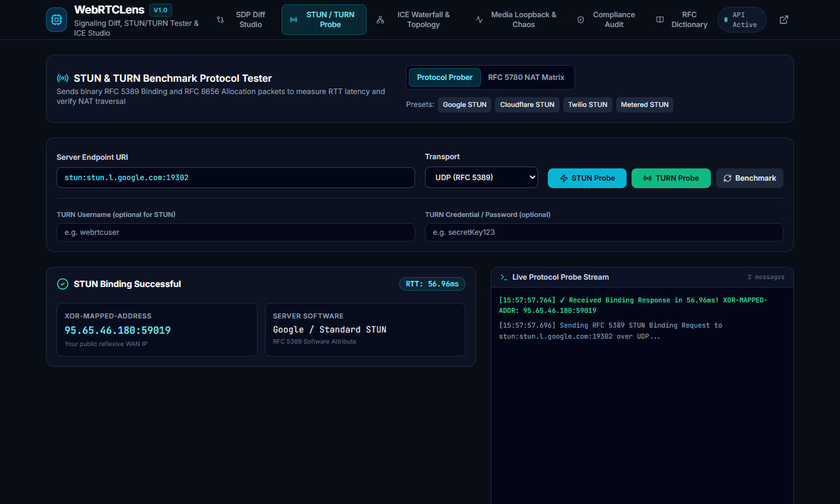Open the external link icon in header
Screen dimensions: 840x504
click(783, 20)
